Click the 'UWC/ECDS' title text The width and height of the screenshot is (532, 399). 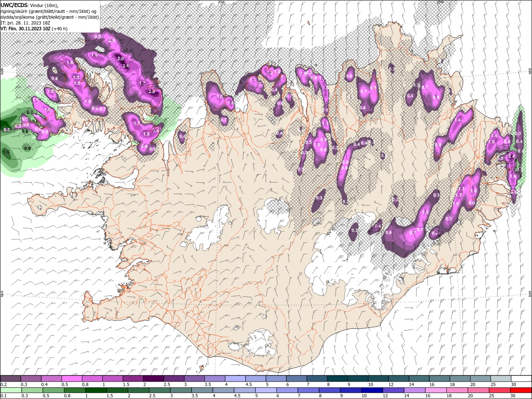[14, 5]
